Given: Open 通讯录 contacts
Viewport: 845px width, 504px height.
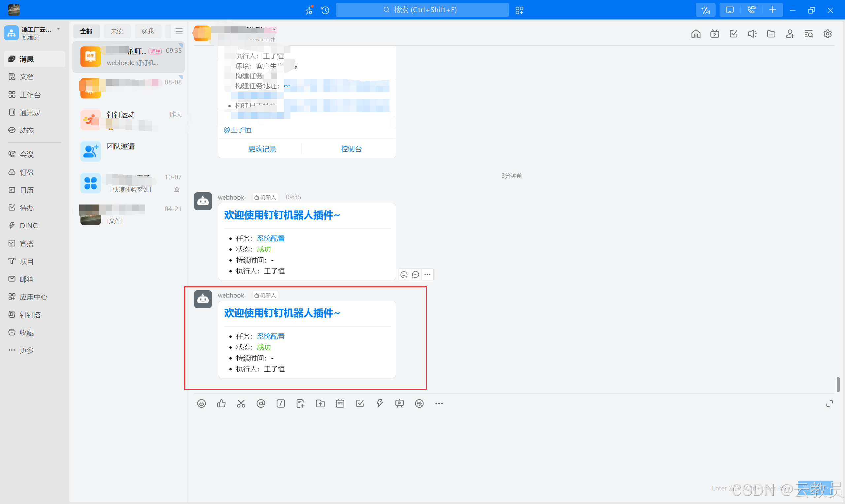Looking at the screenshot, I should point(34,112).
